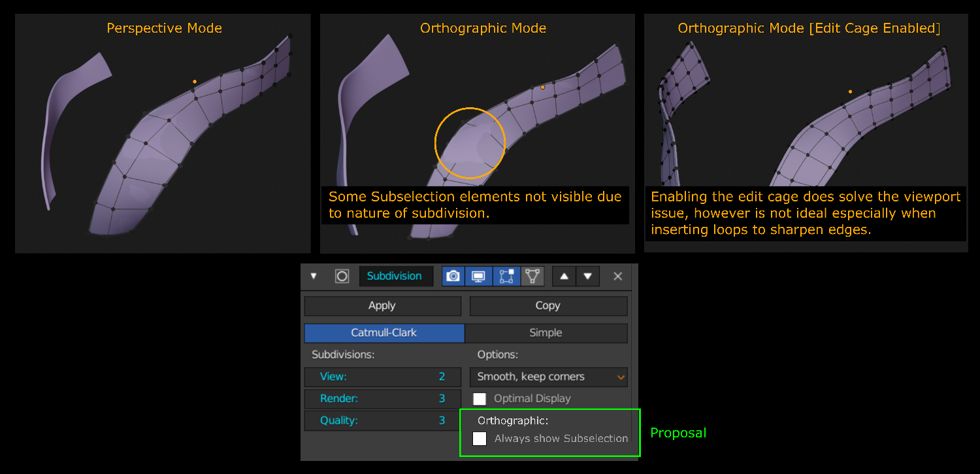
Task: Tick the Always show Subselection checkbox
Action: [x=480, y=439]
